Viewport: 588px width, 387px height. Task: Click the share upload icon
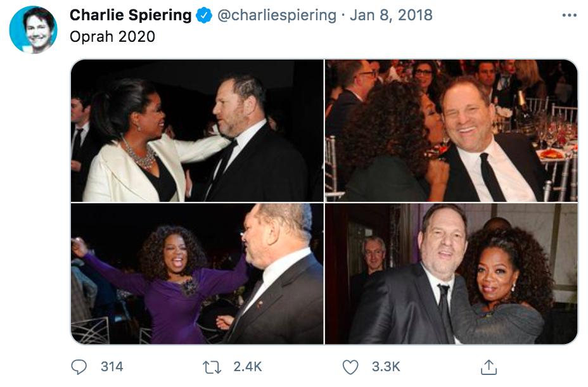[488, 367]
